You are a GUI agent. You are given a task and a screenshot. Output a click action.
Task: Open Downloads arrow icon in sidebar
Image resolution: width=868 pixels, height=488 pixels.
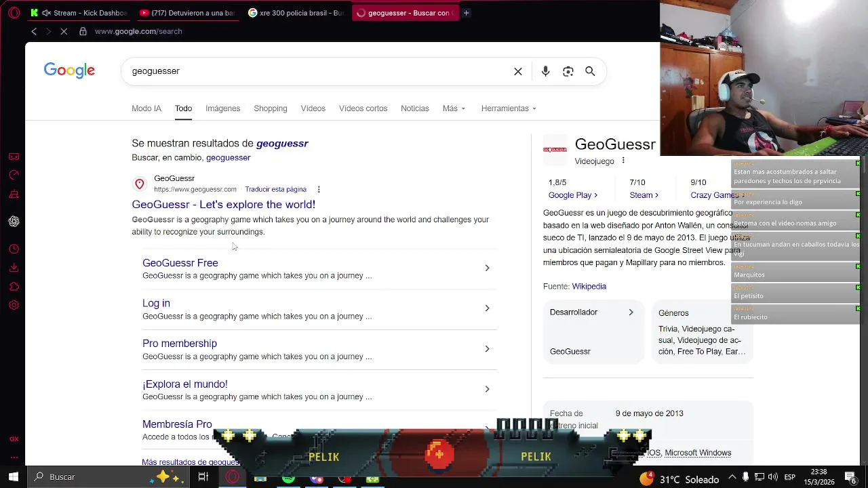click(x=14, y=268)
